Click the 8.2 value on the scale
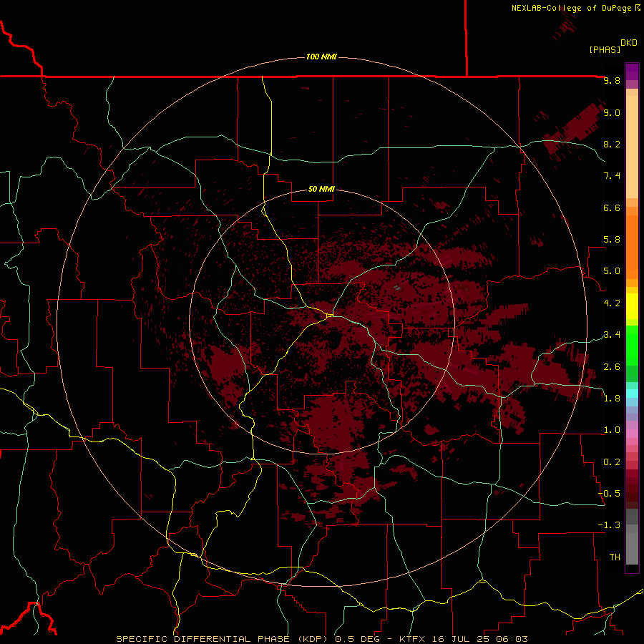The height and width of the screenshot is (644, 644). (612, 144)
